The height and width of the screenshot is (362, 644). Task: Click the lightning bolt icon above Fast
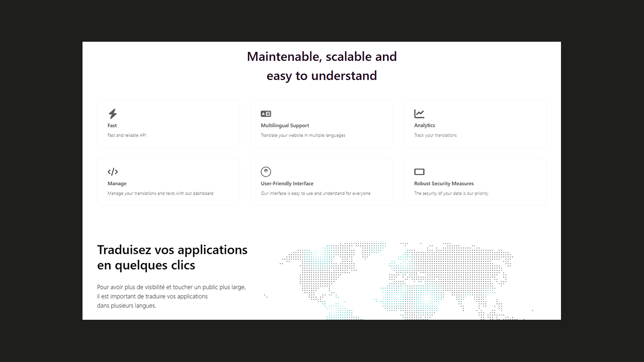click(113, 114)
